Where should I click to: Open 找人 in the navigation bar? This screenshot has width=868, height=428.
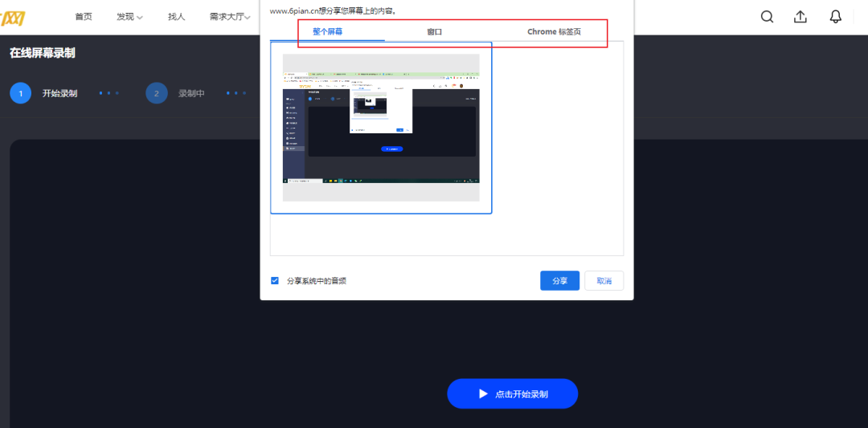click(x=177, y=17)
